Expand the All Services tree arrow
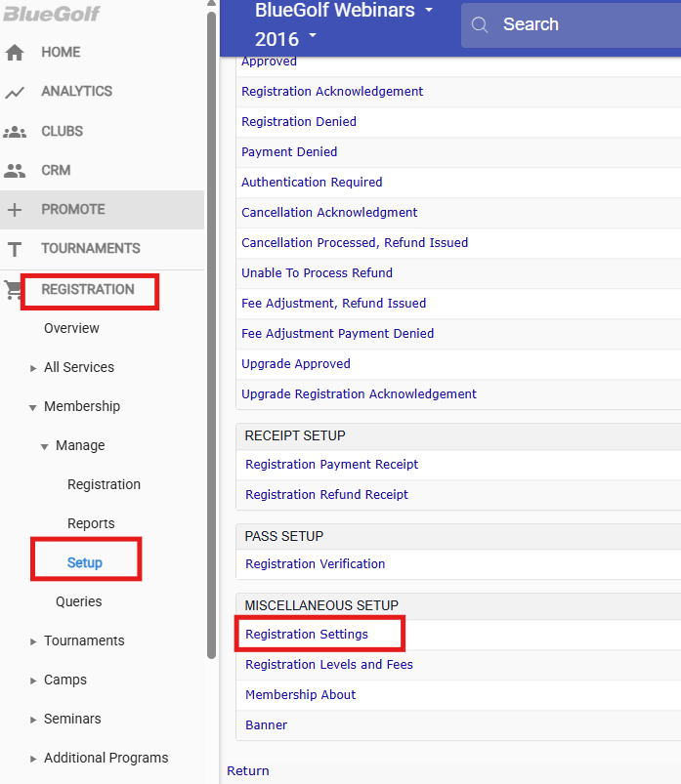Image resolution: width=681 pixels, height=784 pixels. (x=33, y=368)
